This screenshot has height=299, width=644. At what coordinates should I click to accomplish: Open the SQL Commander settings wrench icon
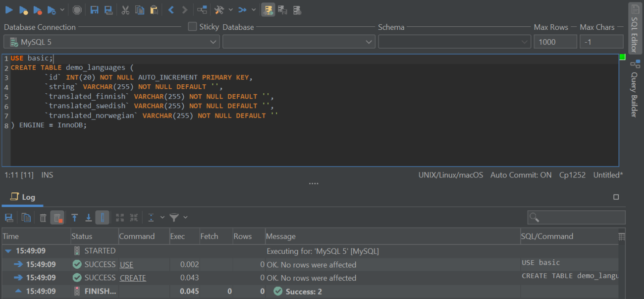click(219, 9)
